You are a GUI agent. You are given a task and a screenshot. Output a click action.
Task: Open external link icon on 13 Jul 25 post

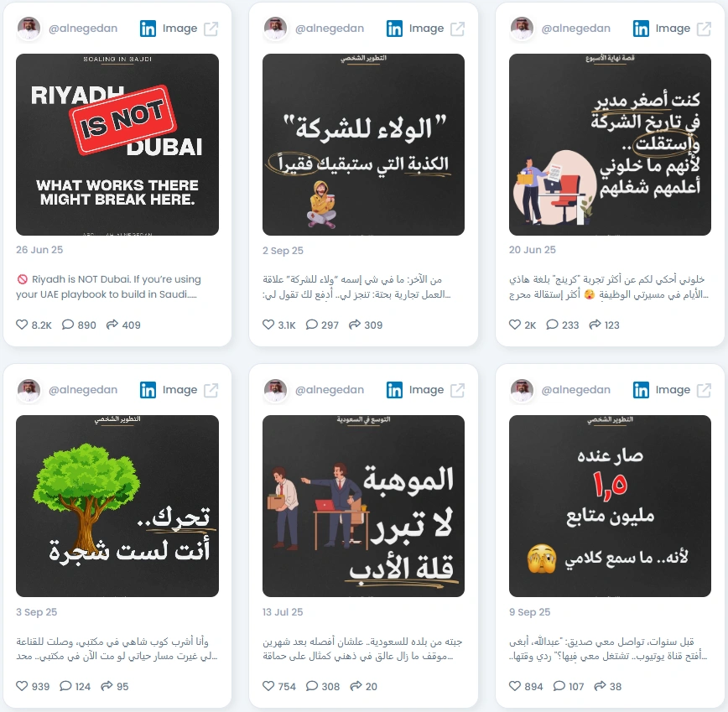(x=457, y=390)
